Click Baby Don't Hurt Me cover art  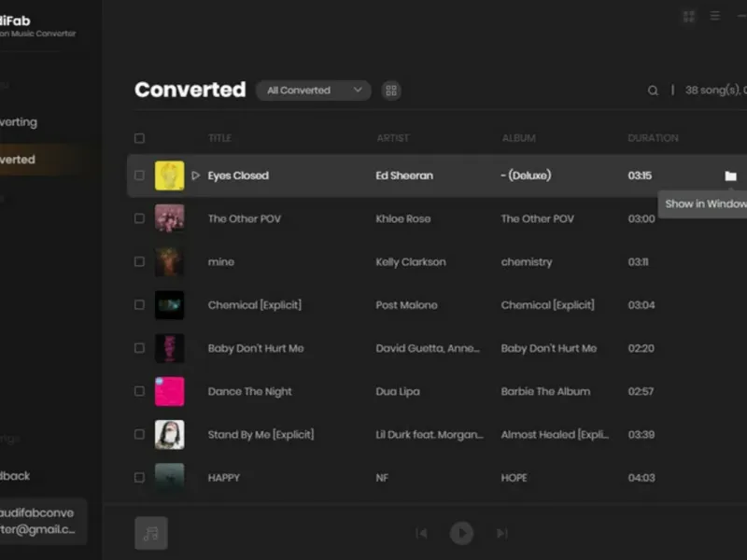click(x=170, y=348)
